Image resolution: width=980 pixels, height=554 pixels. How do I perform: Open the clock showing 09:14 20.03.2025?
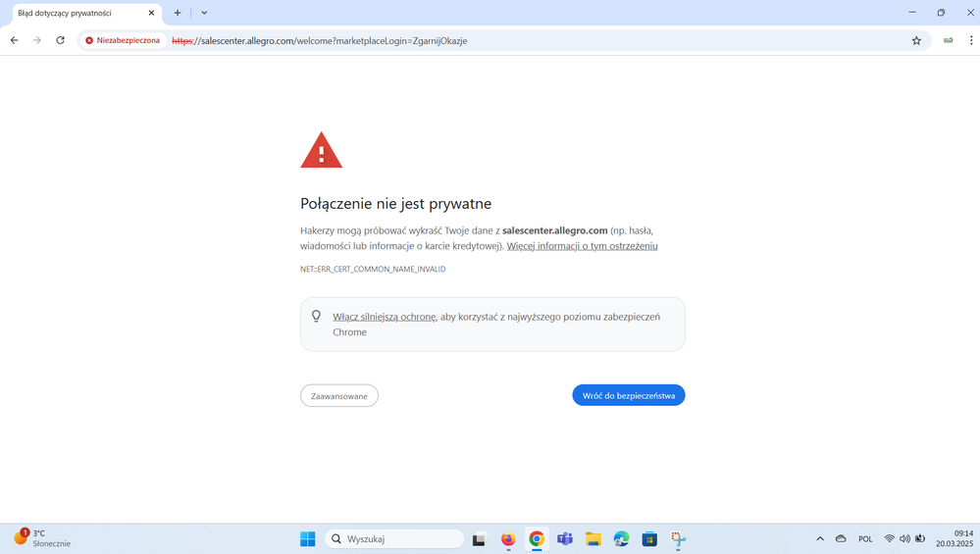coord(954,538)
